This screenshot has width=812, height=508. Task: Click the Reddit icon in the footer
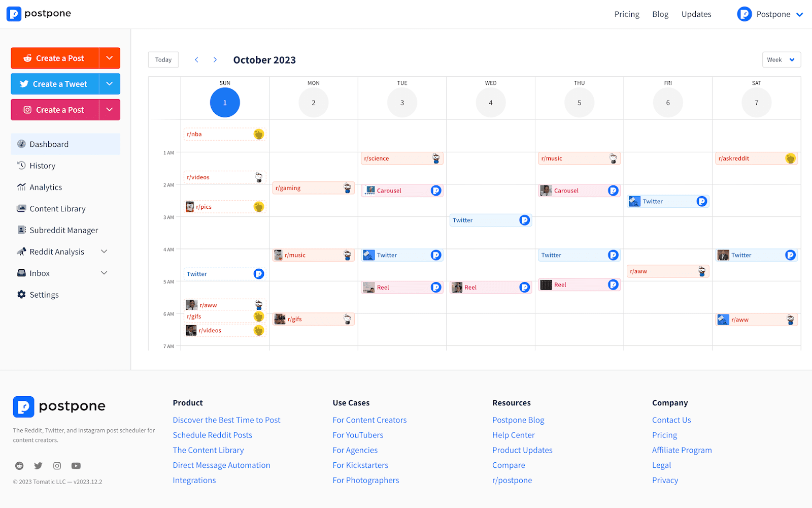19,465
